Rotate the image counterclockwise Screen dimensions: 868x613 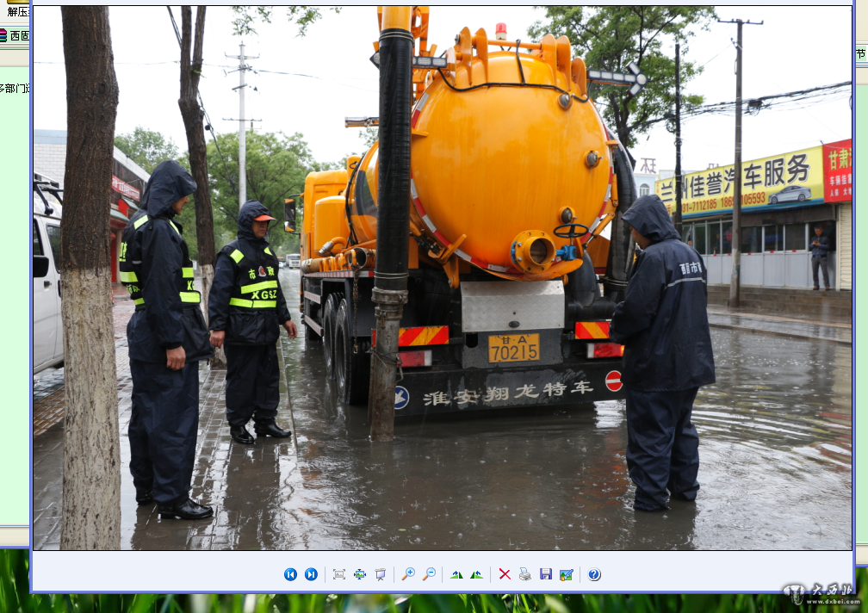[x=476, y=574]
